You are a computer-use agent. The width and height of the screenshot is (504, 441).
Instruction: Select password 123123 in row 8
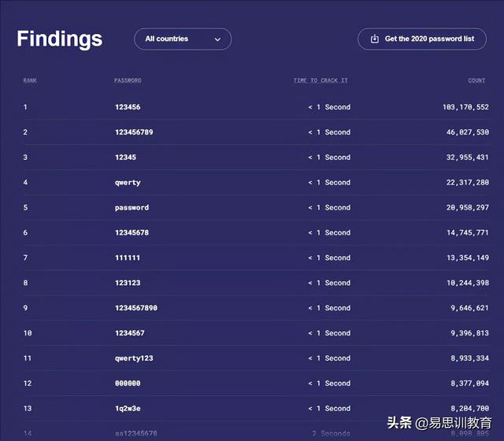(x=128, y=283)
